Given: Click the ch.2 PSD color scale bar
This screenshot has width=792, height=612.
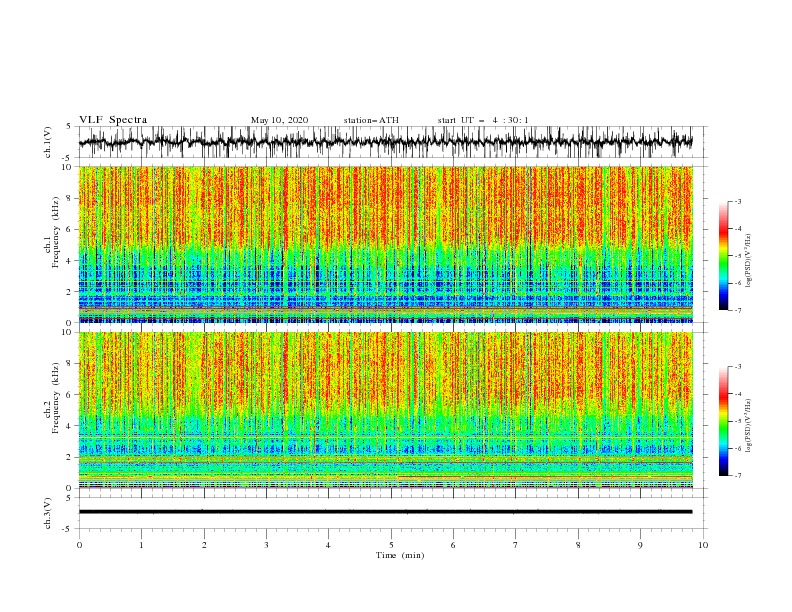Looking at the screenshot, I should (723, 421).
